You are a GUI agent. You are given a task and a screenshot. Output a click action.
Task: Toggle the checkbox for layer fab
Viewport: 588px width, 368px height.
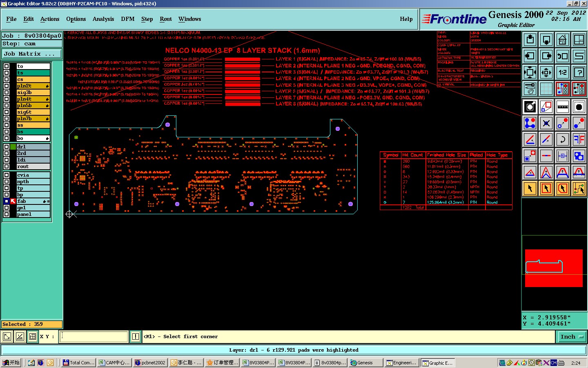(x=7, y=201)
